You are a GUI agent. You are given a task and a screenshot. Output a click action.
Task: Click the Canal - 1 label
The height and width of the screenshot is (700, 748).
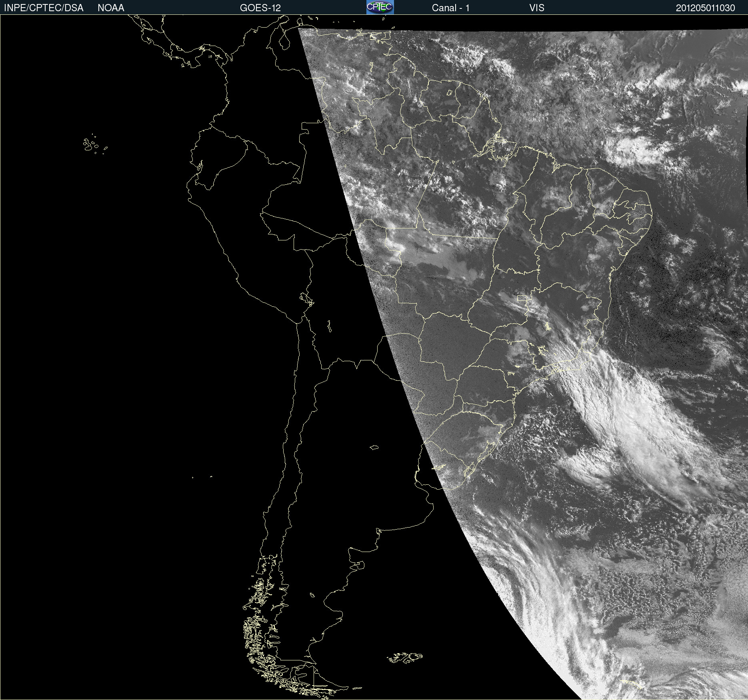click(450, 8)
